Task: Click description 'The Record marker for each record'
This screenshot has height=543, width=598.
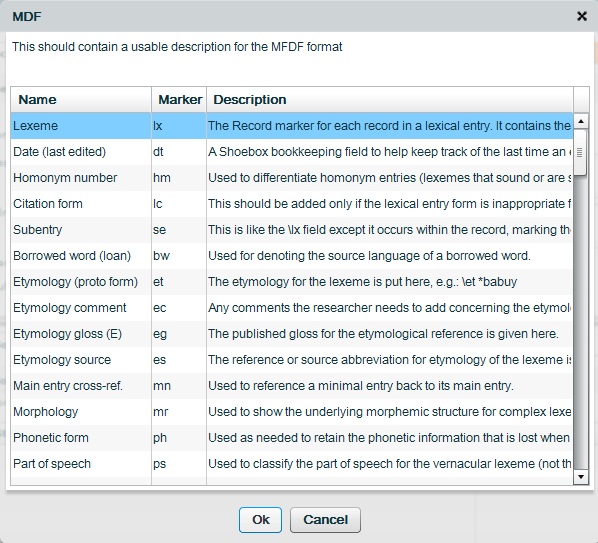Action: [x=390, y=126]
